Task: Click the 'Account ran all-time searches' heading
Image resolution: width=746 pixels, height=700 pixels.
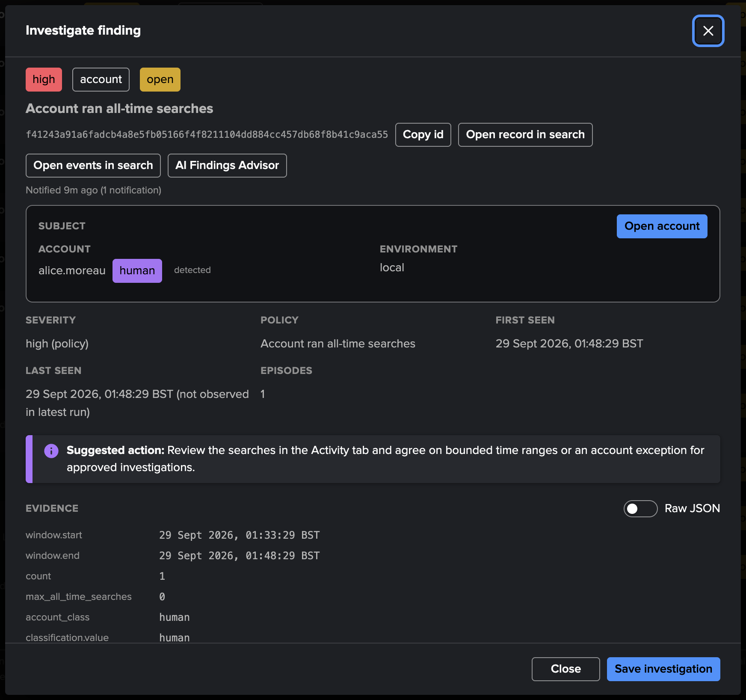Action: click(119, 109)
